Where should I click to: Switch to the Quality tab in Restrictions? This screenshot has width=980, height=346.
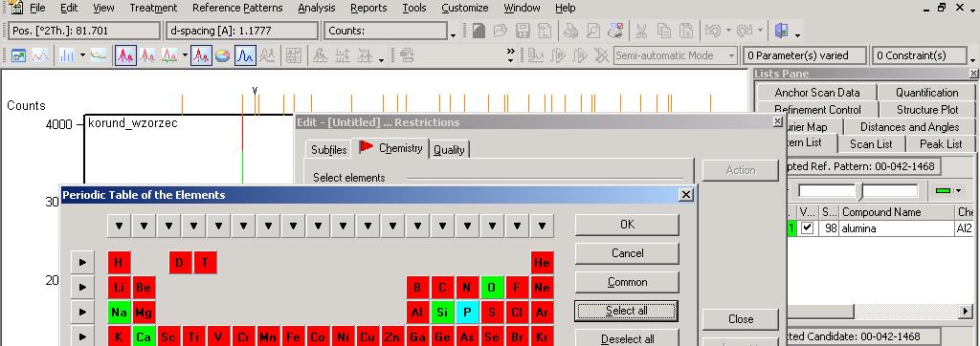449,150
